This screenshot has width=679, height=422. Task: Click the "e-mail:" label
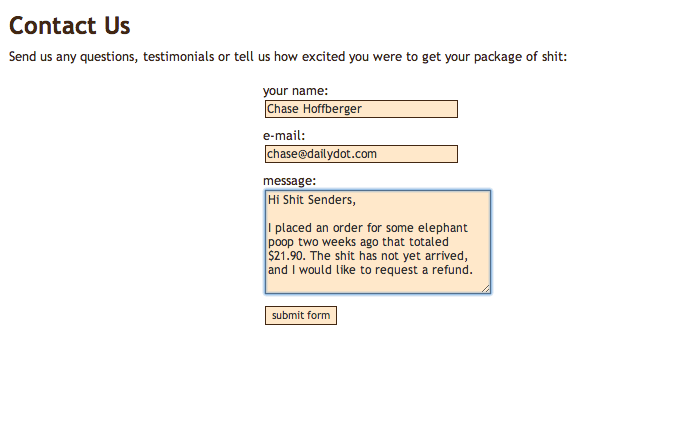click(x=284, y=136)
